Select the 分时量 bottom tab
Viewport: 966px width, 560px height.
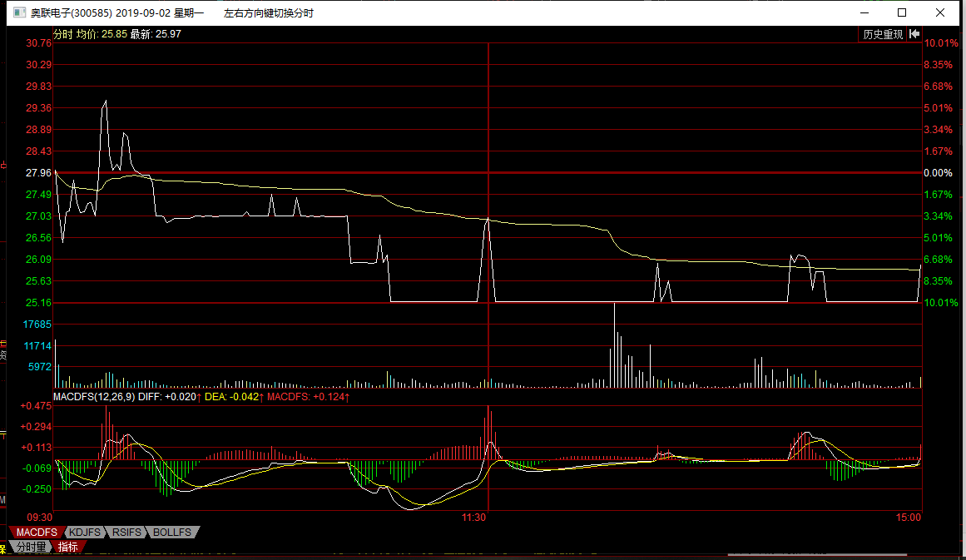pos(31,547)
